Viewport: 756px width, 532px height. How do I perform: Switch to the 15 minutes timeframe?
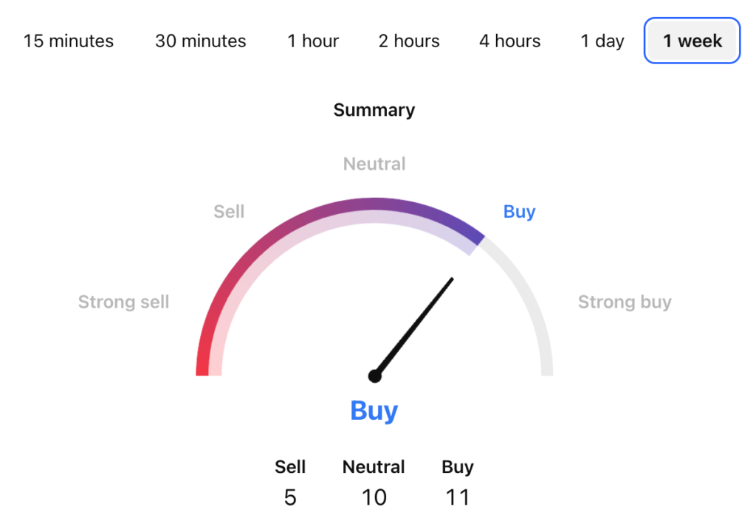pos(69,41)
